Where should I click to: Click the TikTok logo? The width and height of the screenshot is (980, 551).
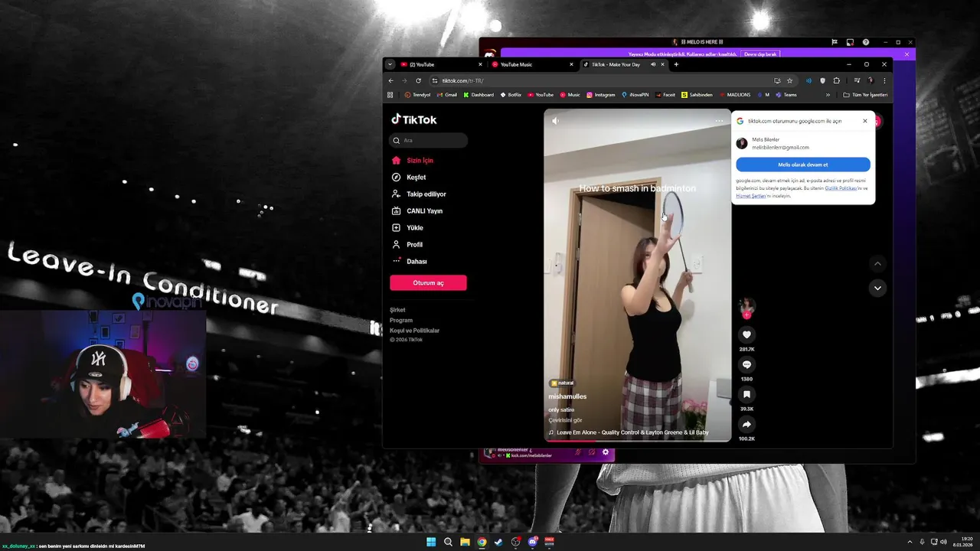pyautogui.click(x=414, y=119)
